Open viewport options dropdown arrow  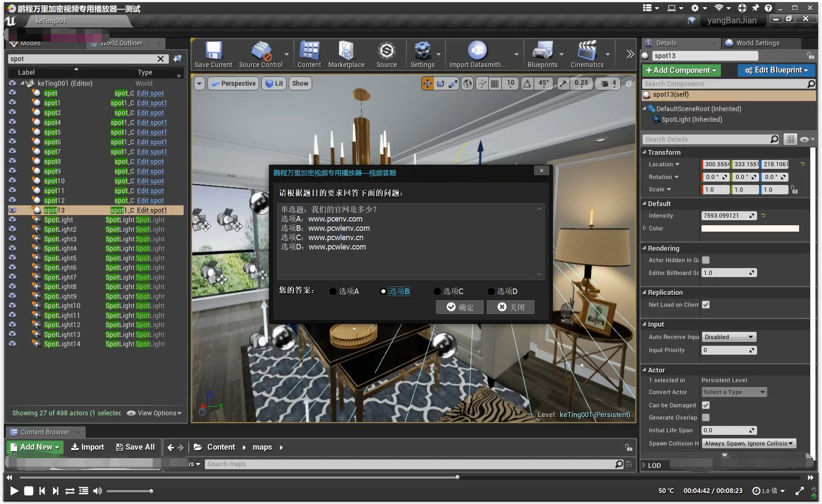[x=199, y=84]
